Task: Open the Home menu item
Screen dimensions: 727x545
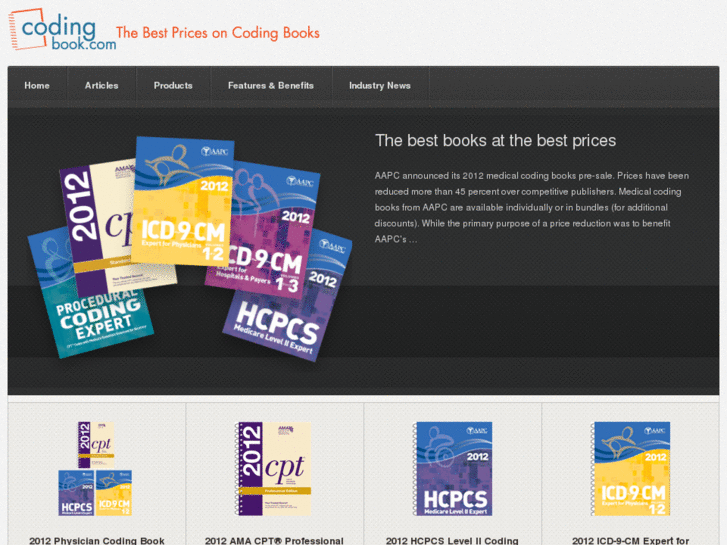Action: 37,86
